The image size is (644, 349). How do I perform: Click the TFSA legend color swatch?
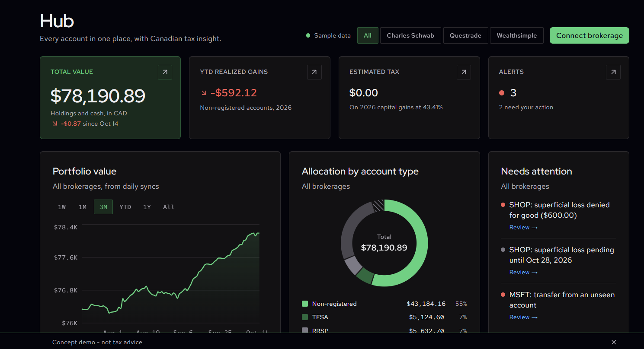[x=305, y=317]
